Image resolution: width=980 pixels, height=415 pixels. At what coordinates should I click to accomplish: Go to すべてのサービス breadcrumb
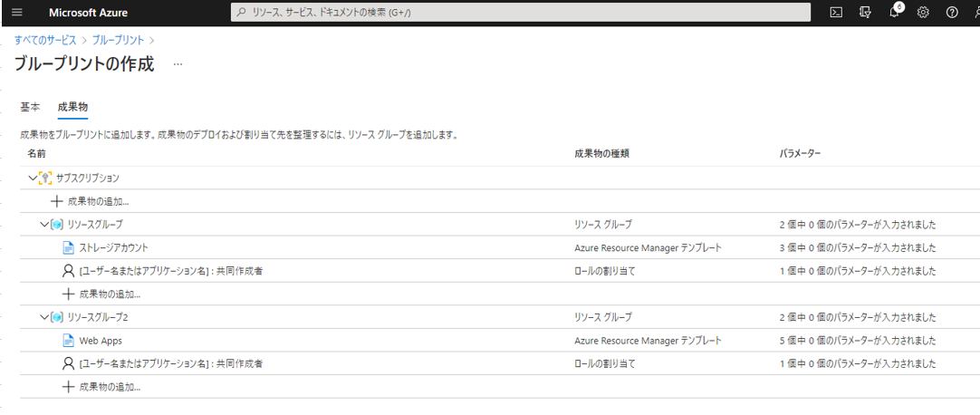click(45, 40)
